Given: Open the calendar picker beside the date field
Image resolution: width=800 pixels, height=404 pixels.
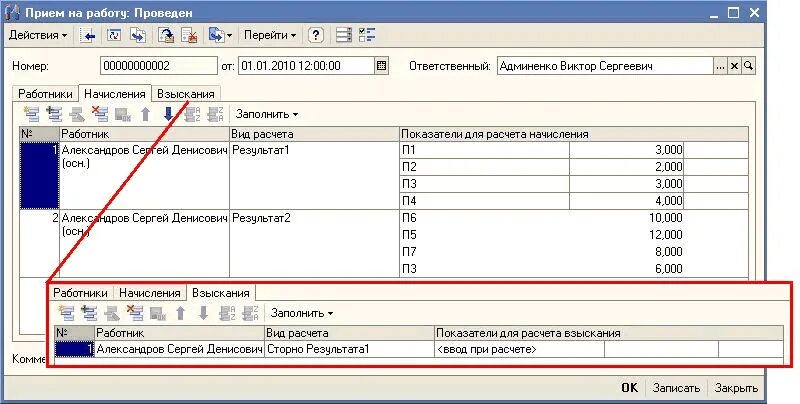Looking at the screenshot, I should click(x=381, y=66).
